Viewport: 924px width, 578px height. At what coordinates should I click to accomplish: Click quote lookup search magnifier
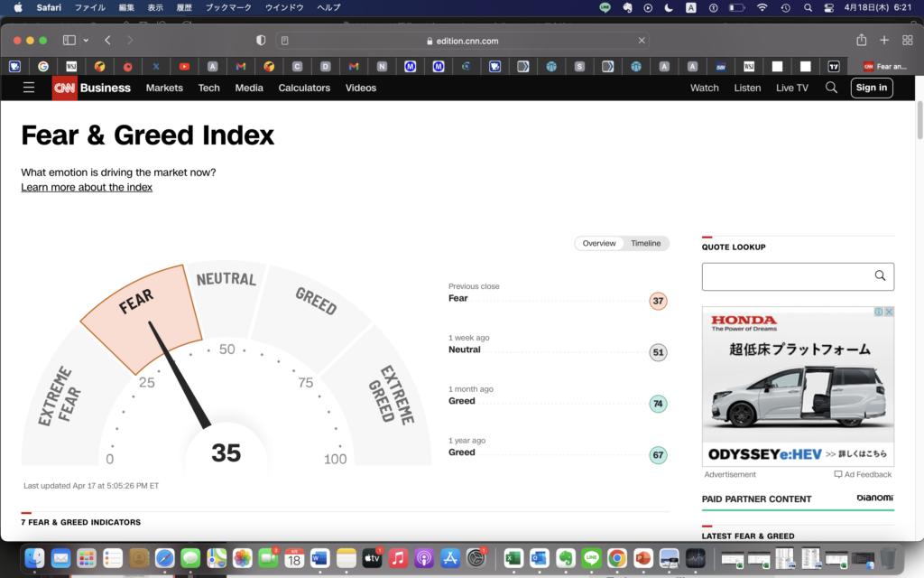880,276
